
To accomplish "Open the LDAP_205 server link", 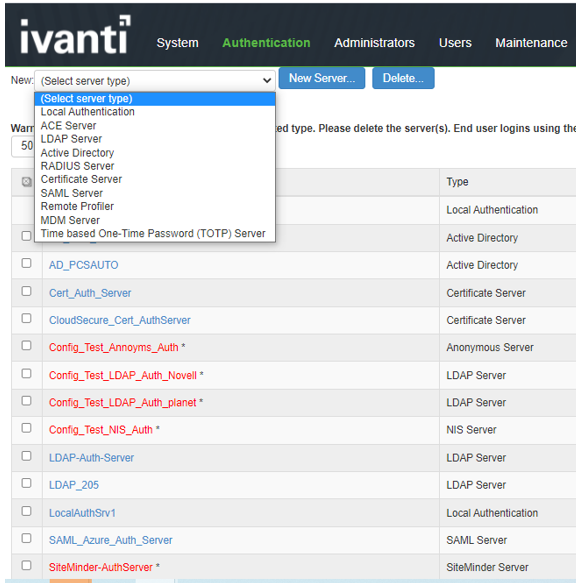I will pyautogui.click(x=74, y=485).
